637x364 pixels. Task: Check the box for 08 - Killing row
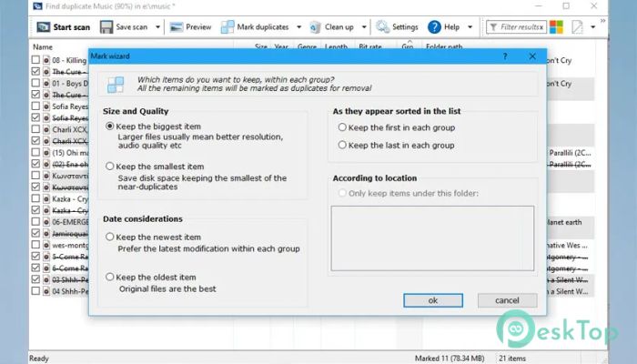(35, 60)
